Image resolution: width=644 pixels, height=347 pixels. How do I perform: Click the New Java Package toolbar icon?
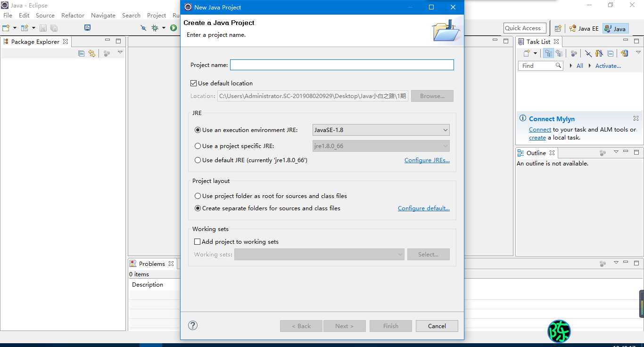(x=25, y=28)
